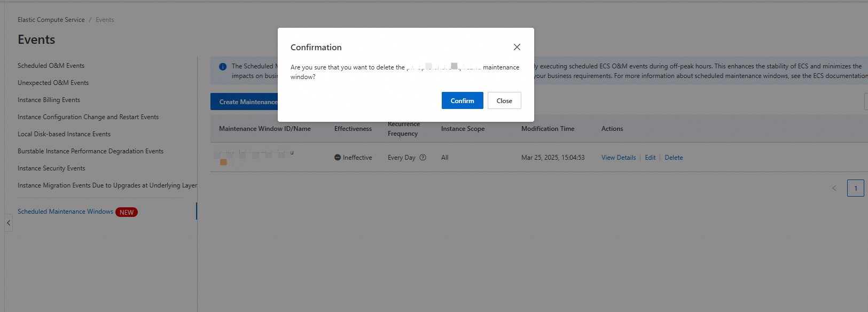Click Modification Time column header
Image resolution: width=868 pixels, height=312 pixels.
click(x=548, y=129)
